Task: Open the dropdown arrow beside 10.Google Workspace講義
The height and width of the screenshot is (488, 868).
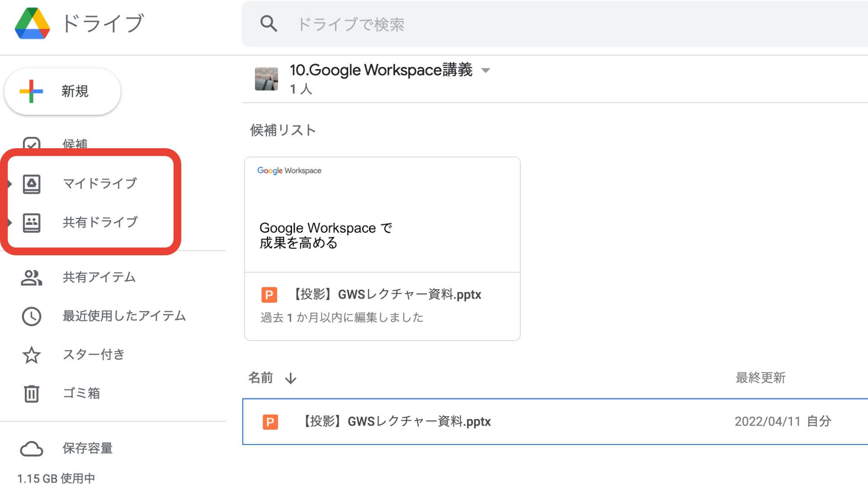Action: (x=486, y=70)
